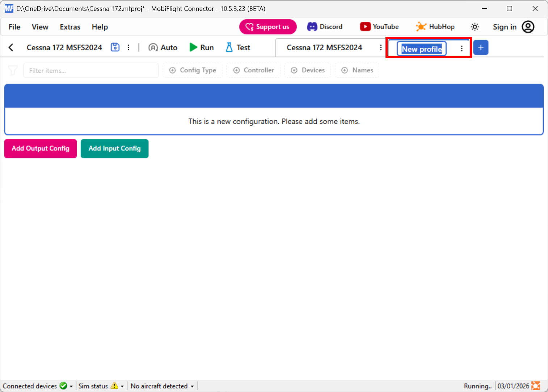548x392 pixels.
Task: Add a new profile with the plus button
Action: [481, 47]
